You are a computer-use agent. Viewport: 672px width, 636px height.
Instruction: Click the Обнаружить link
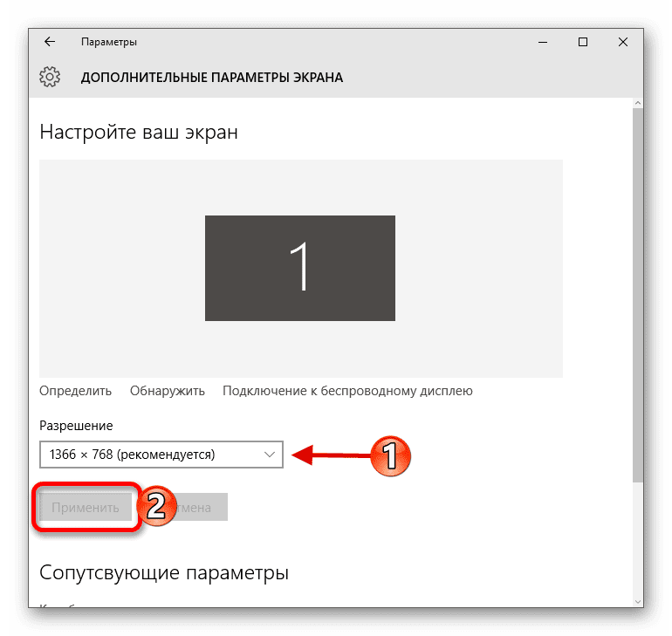pyautogui.click(x=168, y=391)
